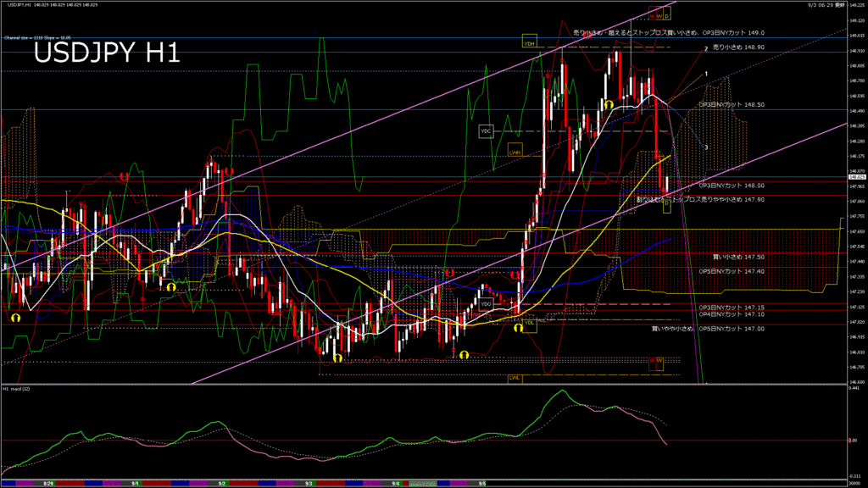Click the orange LWH label box

point(515,150)
